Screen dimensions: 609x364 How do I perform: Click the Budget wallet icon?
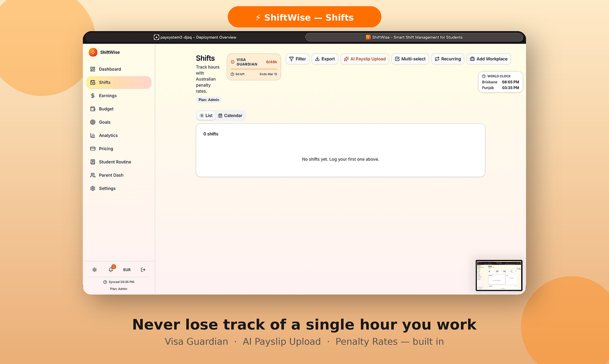coord(93,109)
